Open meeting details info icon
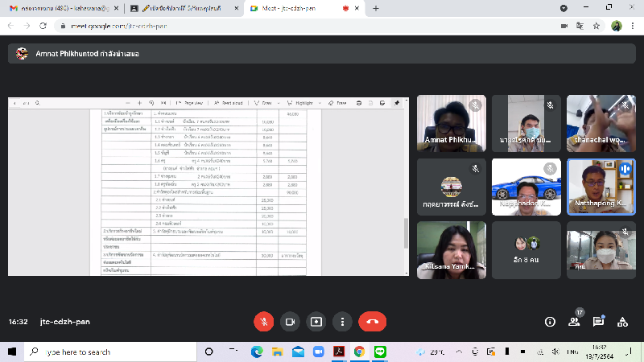644x362 pixels. (x=551, y=321)
